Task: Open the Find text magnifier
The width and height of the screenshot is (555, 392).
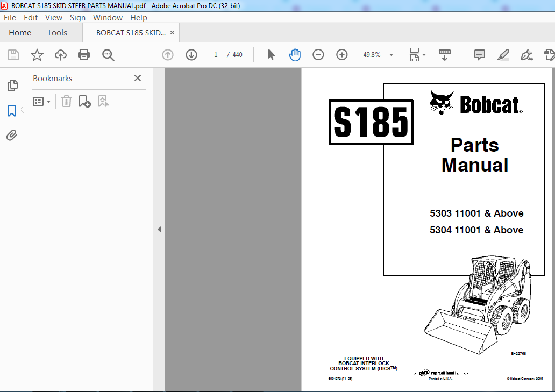Action: tap(108, 55)
